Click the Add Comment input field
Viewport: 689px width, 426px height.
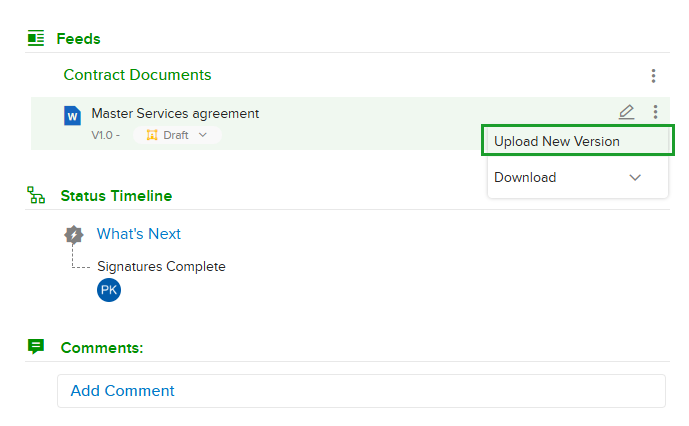pos(361,391)
